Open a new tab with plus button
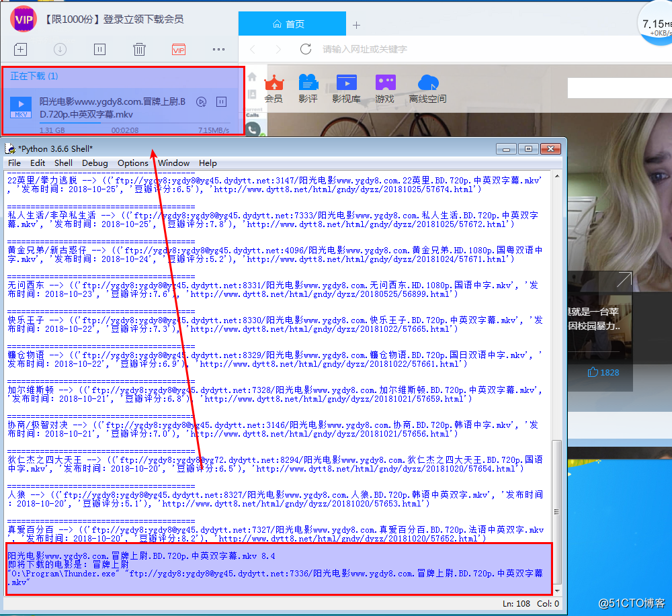Screen dimensions: 672x616 (x=356, y=26)
